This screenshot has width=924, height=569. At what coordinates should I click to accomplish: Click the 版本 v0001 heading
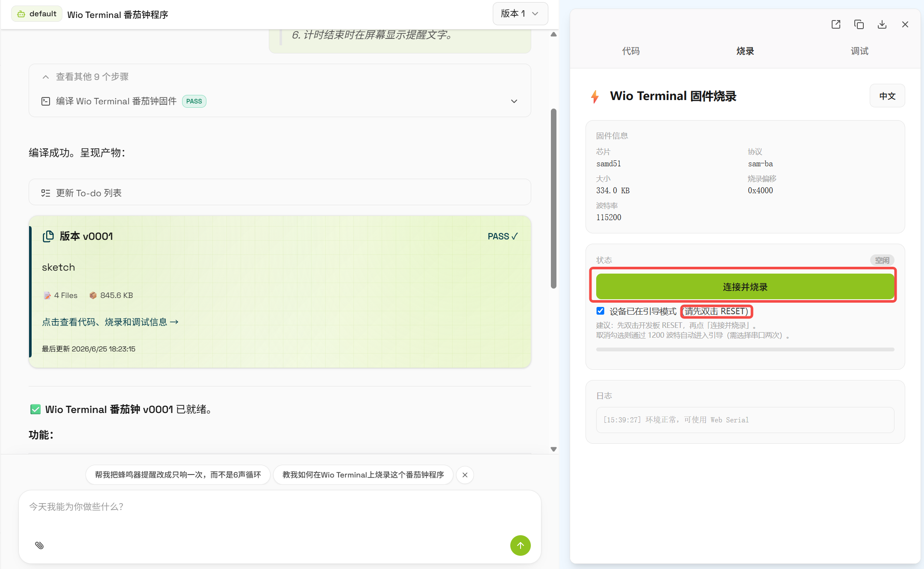pos(86,236)
